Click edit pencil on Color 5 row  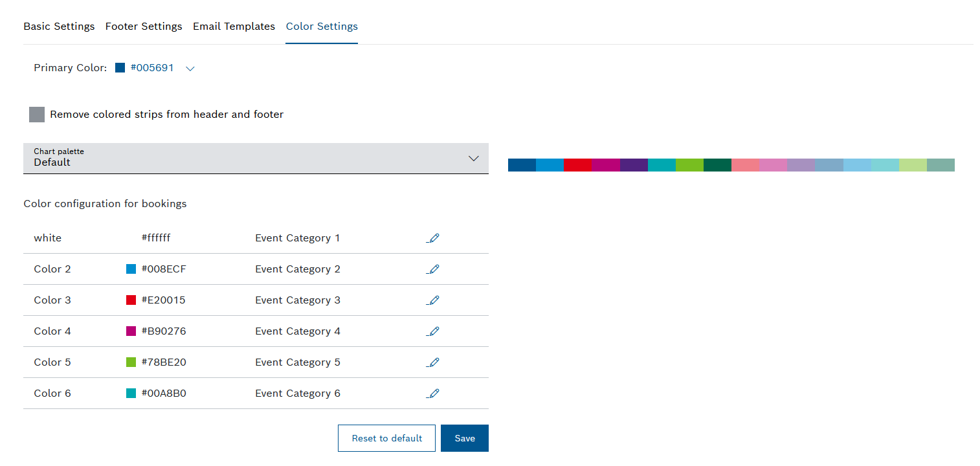tap(433, 362)
